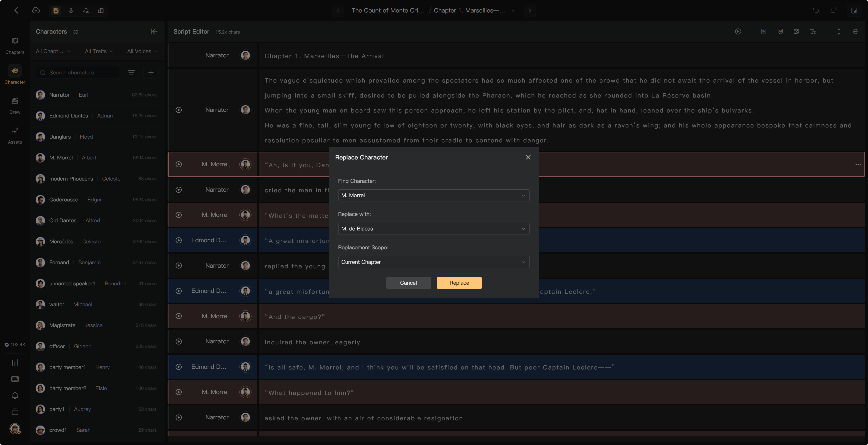Open the keyboard shortcuts icon
868x445 pixels.
coord(15,379)
